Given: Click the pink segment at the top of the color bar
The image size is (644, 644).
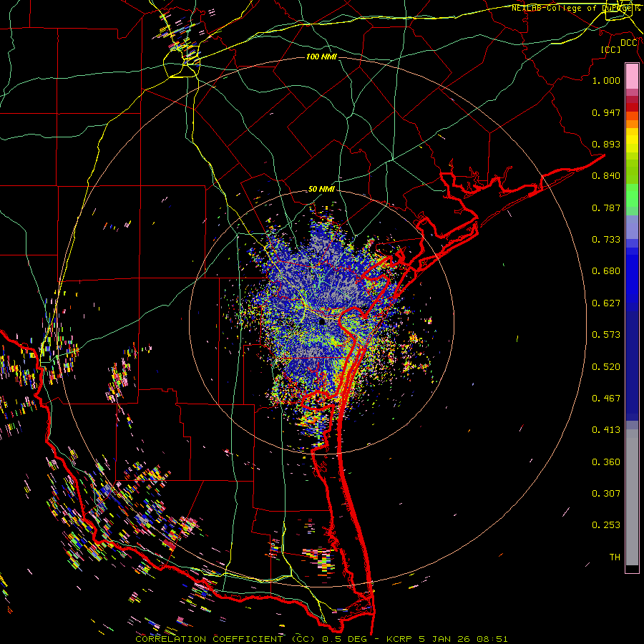Looking at the screenshot, I should (632, 77).
